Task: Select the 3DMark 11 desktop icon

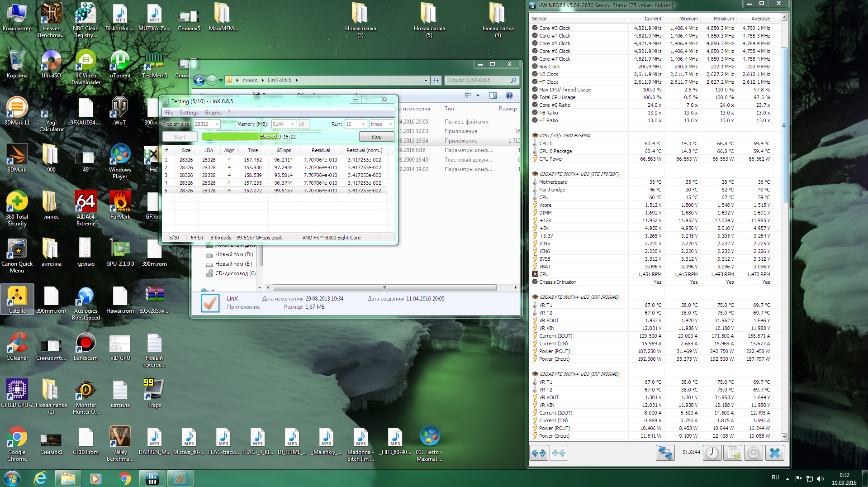Action: click(17, 111)
